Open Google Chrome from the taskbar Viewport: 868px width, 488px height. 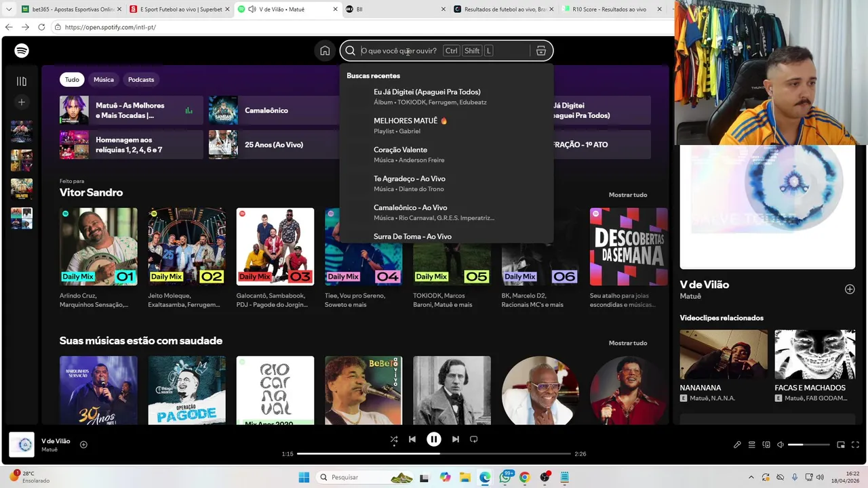click(x=524, y=477)
